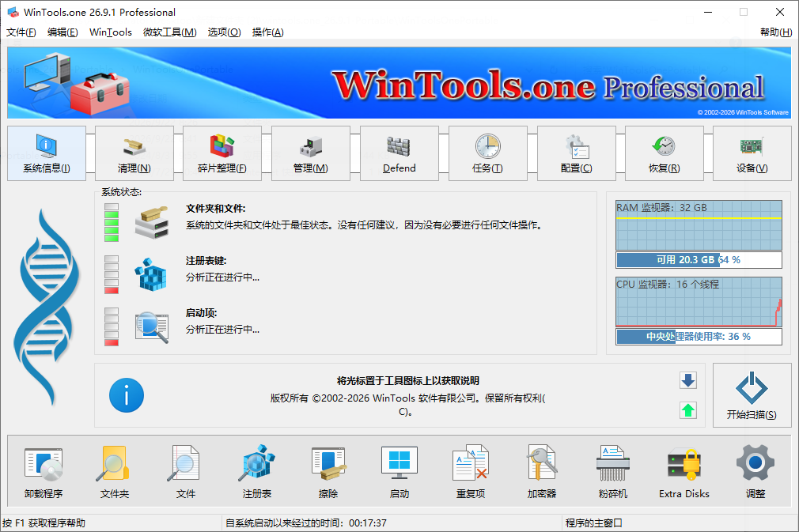Click the 注册表键 red level indicator
This screenshot has width=799, height=532.
pyautogui.click(x=112, y=275)
